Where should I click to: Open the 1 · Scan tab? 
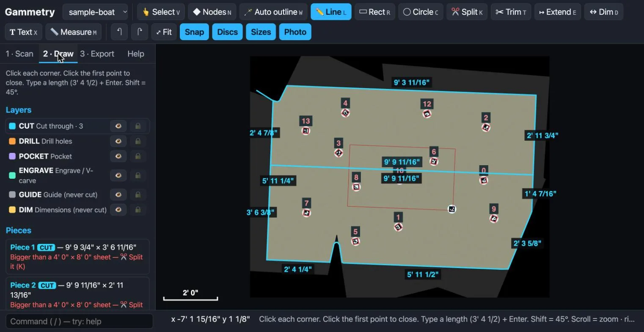19,54
